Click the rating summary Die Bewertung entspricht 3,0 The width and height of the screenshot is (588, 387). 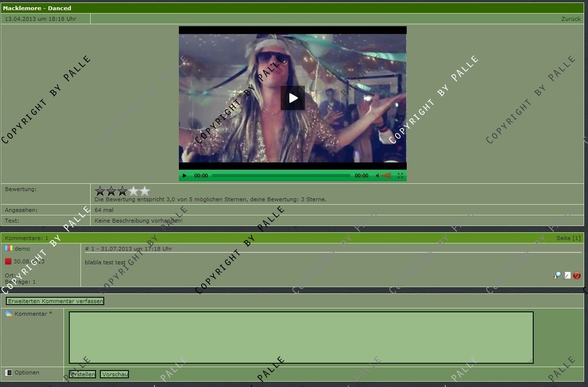pyautogui.click(x=210, y=199)
